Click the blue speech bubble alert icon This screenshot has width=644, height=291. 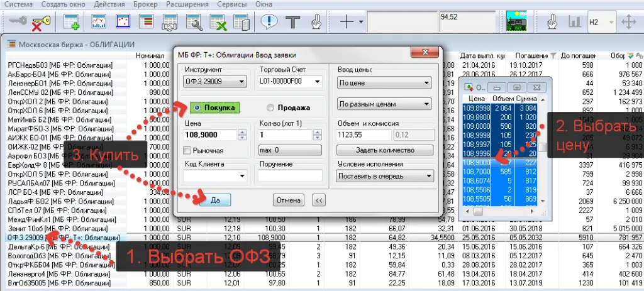point(269,22)
